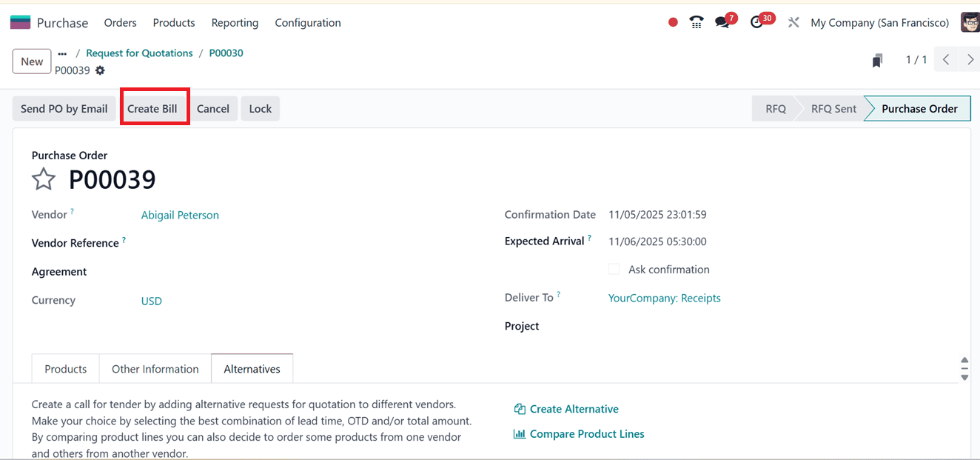The image size is (980, 460).
Task: Go to previous record with left chevron
Action: [945, 59]
